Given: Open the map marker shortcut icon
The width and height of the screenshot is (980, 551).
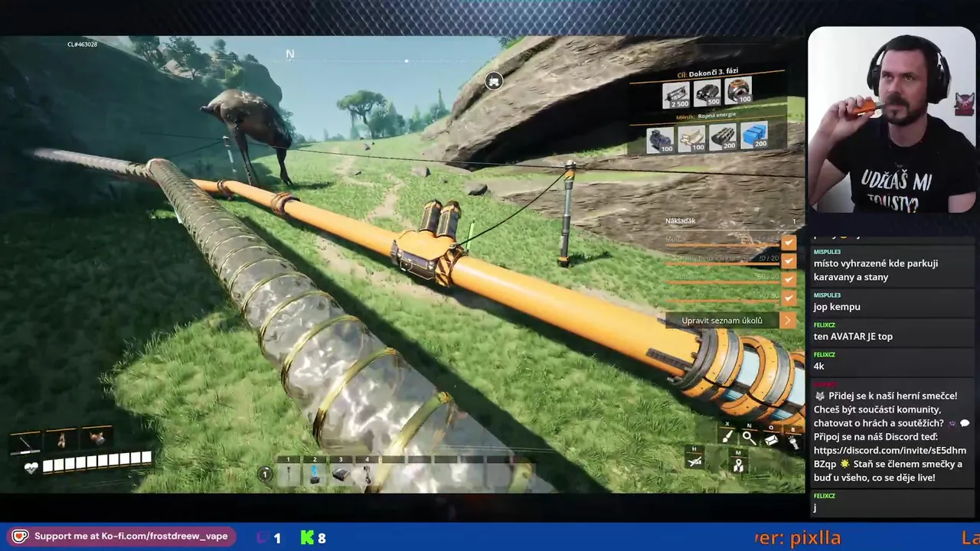Looking at the screenshot, I should [738, 465].
